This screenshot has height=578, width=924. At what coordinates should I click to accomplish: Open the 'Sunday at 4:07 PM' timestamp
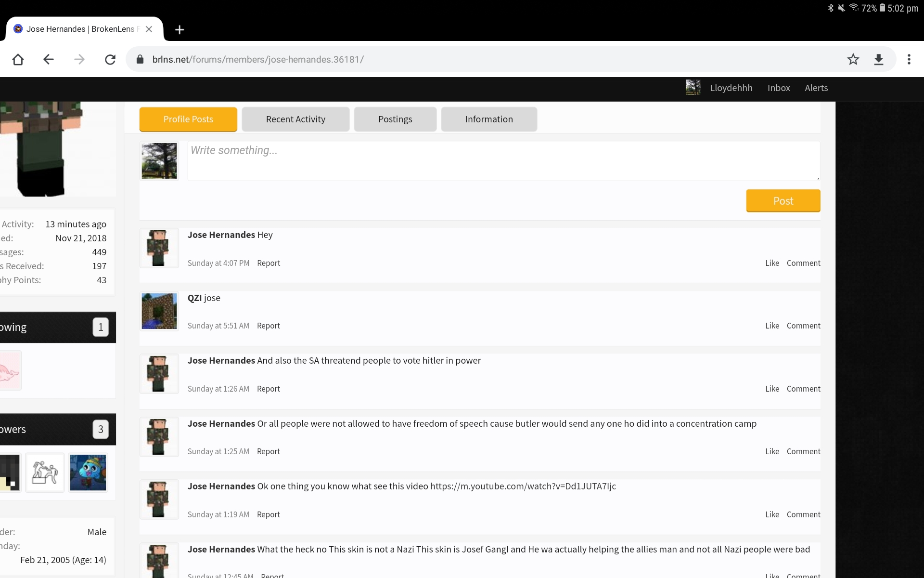[x=218, y=263]
